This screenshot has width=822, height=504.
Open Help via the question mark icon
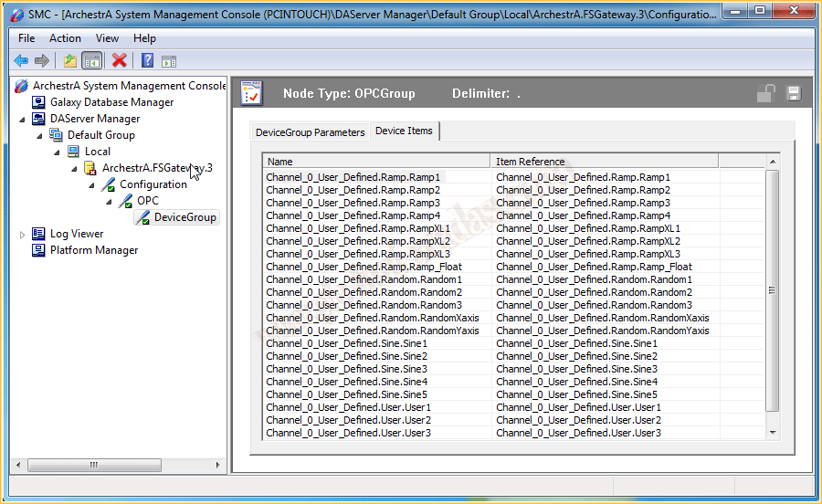point(147,61)
